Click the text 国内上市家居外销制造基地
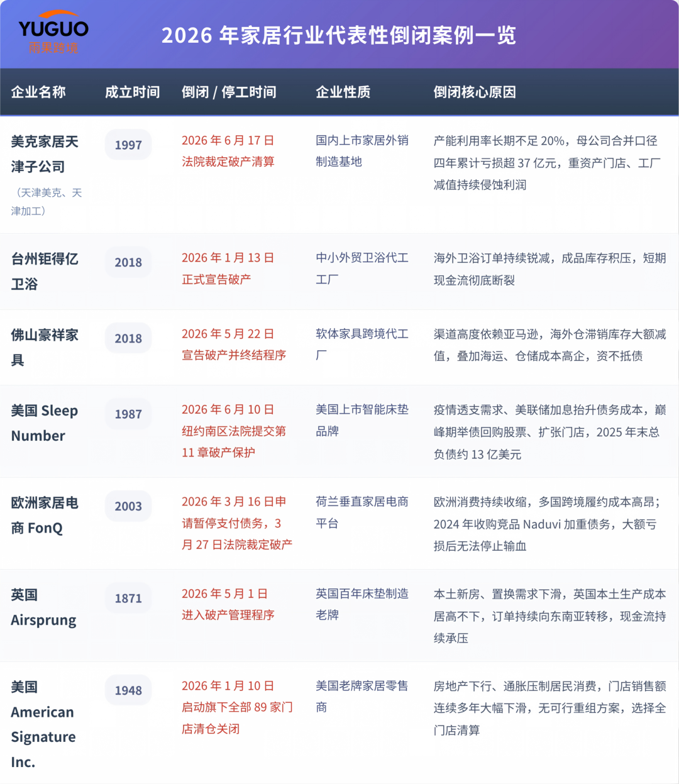Image resolution: width=679 pixels, height=784 pixels. click(x=362, y=151)
